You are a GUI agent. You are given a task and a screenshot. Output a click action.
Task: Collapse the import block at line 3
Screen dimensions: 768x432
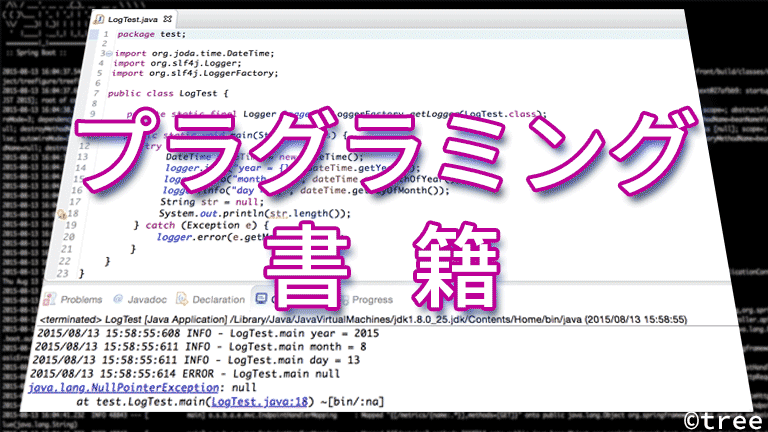click(x=109, y=53)
